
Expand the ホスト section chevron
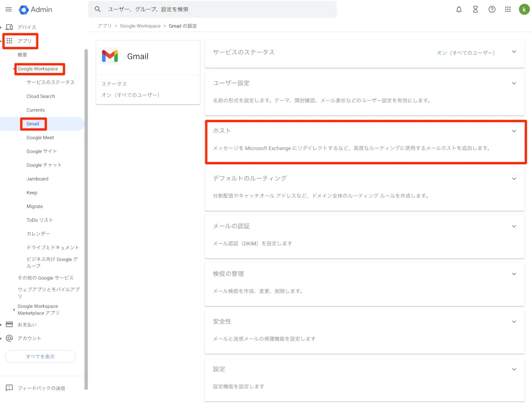514,131
